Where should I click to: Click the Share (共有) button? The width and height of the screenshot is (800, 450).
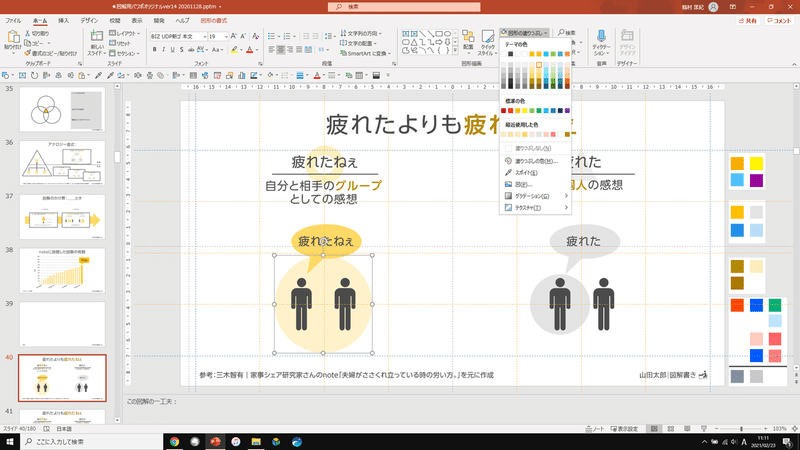[x=748, y=21]
